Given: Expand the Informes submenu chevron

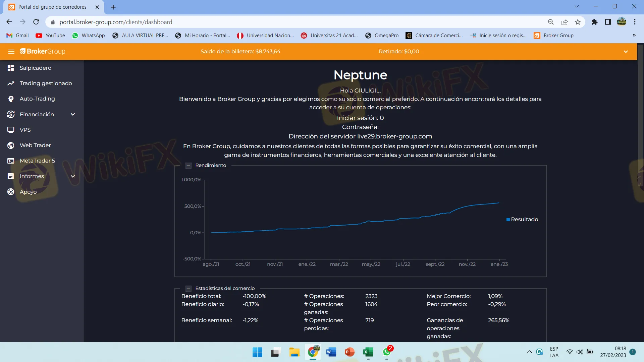Looking at the screenshot, I should coord(73,176).
